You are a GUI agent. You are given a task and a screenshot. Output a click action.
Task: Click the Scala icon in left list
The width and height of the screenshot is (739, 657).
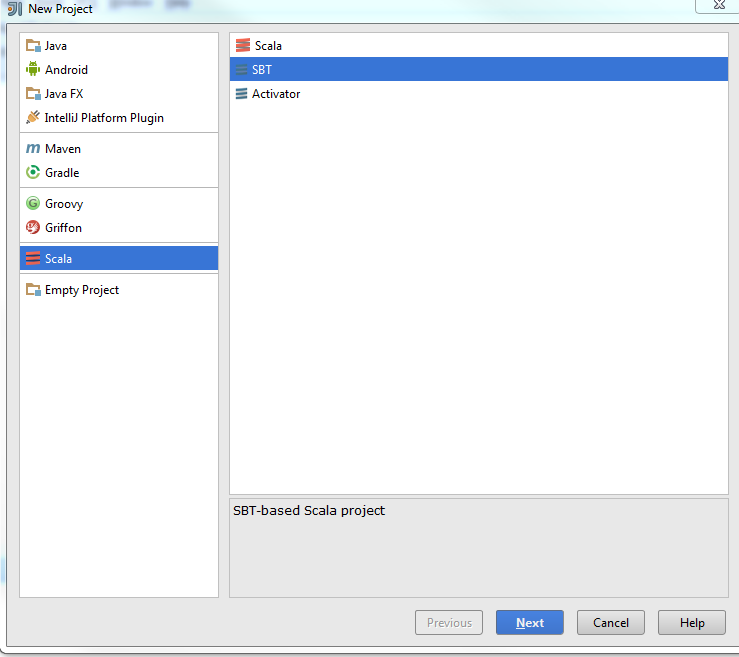point(33,258)
